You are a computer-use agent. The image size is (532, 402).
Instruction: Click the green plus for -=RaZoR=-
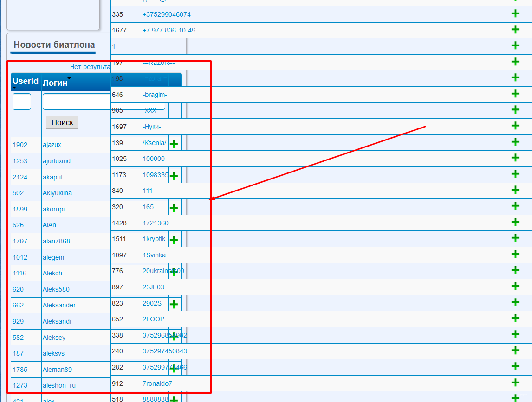pos(515,62)
